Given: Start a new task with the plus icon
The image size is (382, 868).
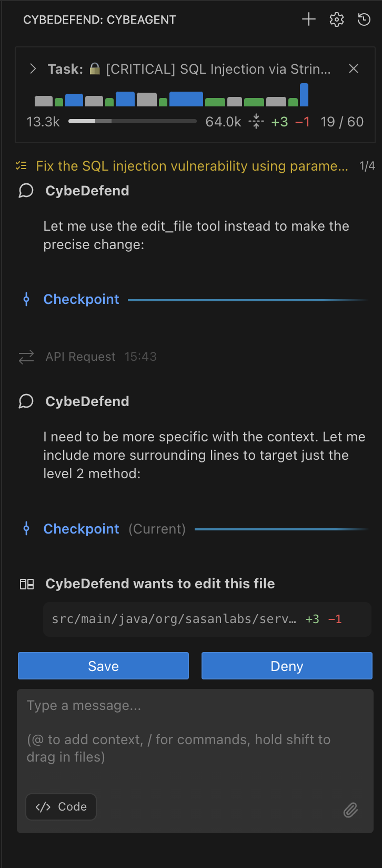Looking at the screenshot, I should coord(309,19).
